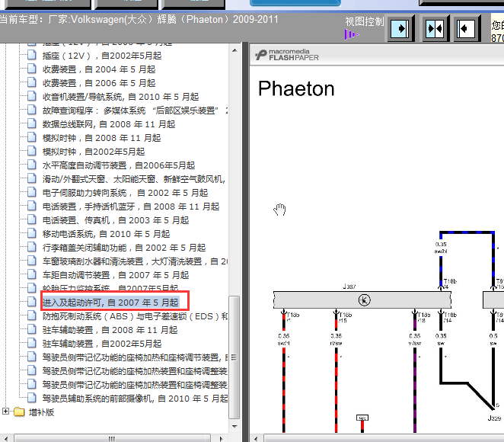Expand the 增补版 tree node
Screen dimensions: 504x442
click(6, 412)
